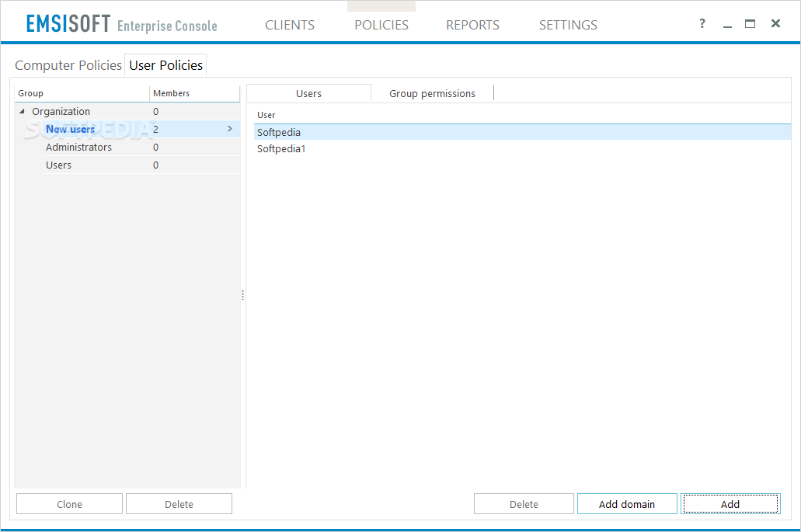Close the Enterprise Console window

(x=775, y=23)
